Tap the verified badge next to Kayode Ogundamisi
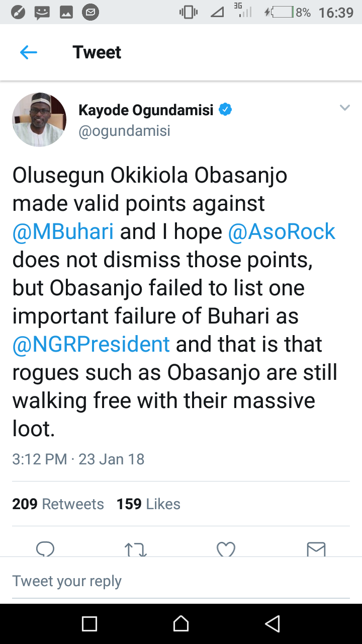The height and width of the screenshot is (644, 362). pos(225,109)
